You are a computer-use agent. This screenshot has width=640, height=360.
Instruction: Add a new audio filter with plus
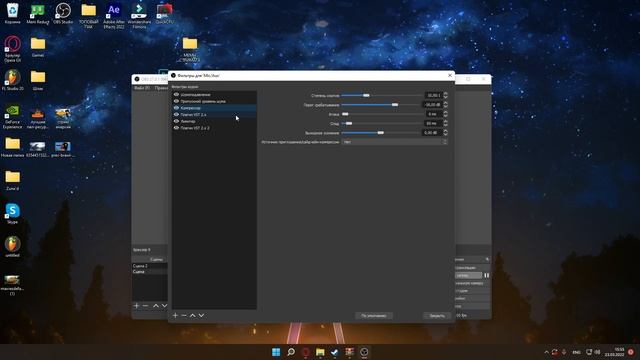[x=175, y=316]
